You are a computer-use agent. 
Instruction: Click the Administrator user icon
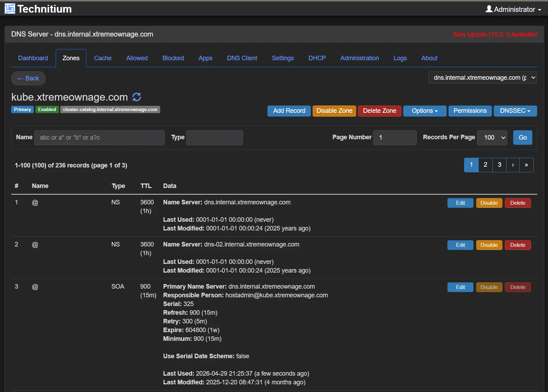pyautogui.click(x=489, y=9)
